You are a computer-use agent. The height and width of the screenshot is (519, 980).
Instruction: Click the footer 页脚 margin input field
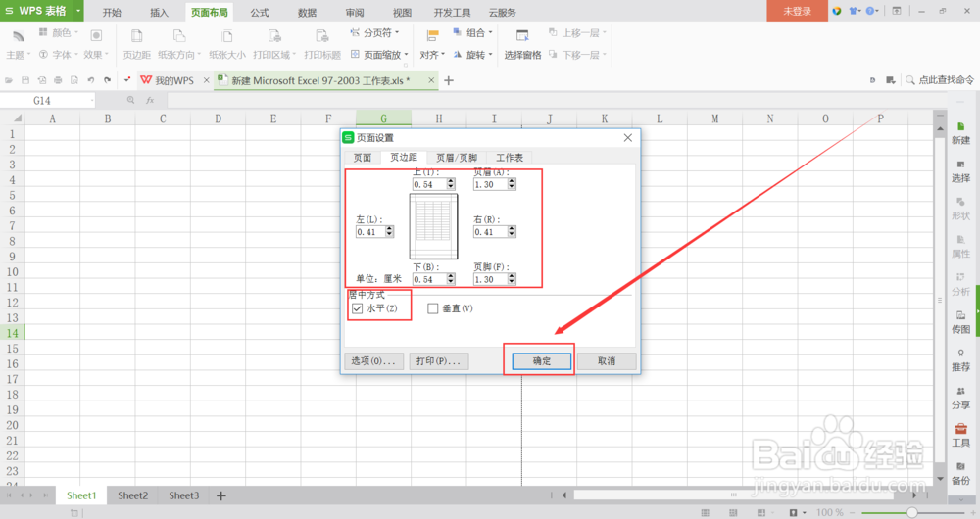coord(490,279)
